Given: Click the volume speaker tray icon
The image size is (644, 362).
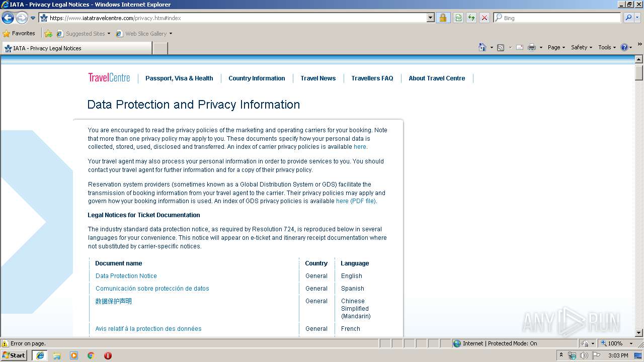Looking at the screenshot, I should (x=584, y=355).
